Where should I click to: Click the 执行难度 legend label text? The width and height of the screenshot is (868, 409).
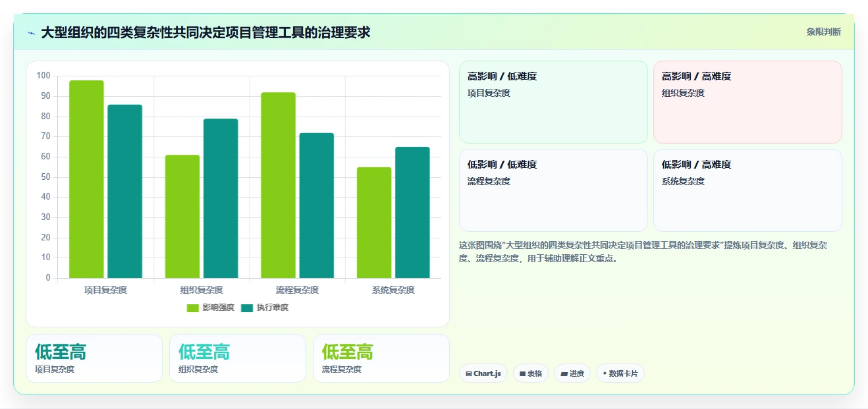[x=273, y=308]
